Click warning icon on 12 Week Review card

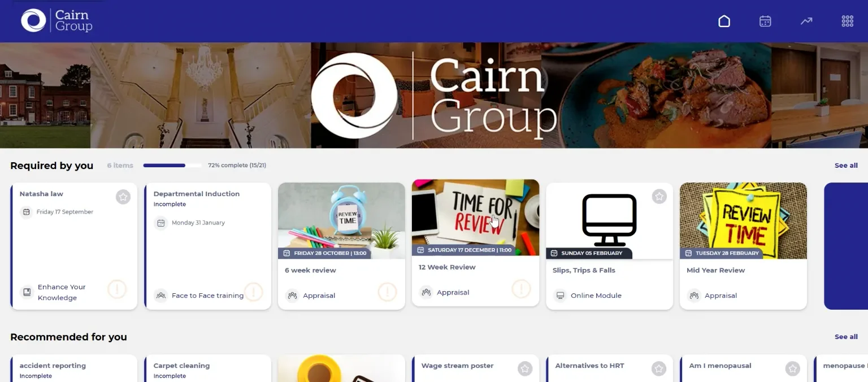[x=521, y=289]
